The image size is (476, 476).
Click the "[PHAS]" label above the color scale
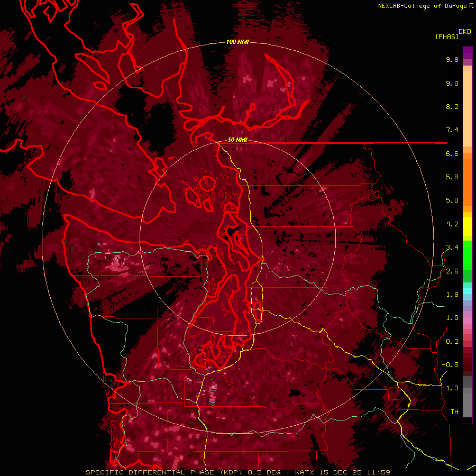[447, 36]
